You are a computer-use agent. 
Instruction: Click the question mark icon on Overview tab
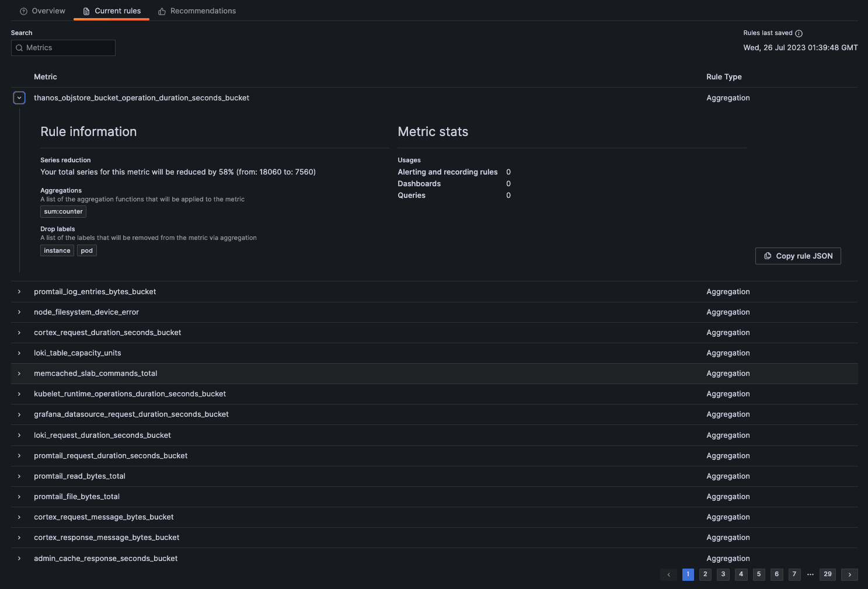tap(23, 11)
